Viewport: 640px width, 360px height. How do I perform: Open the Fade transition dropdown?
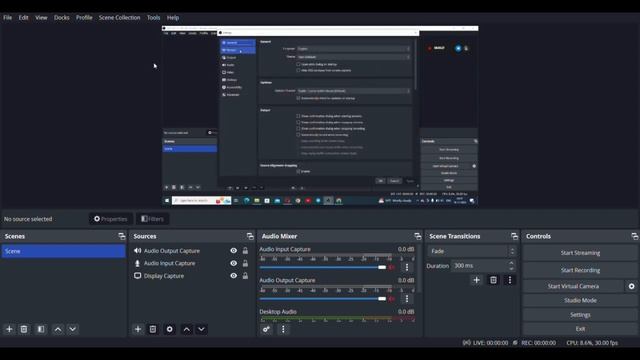coord(471,251)
